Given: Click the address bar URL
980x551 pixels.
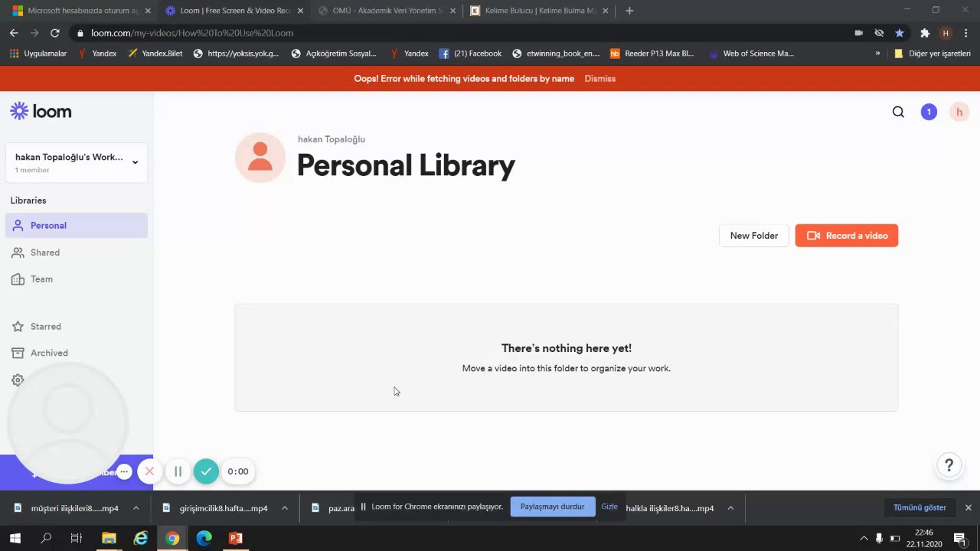Looking at the screenshot, I should tap(192, 33).
